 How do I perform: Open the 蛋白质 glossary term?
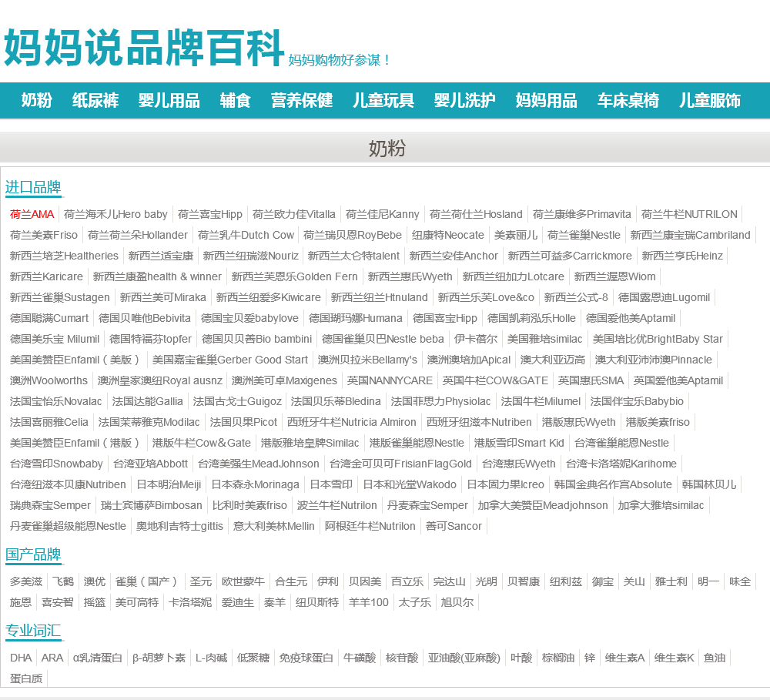26,678
